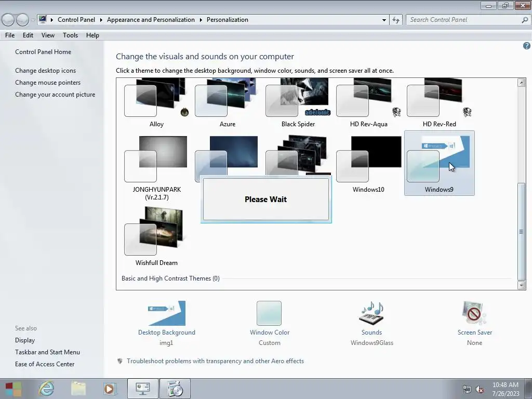This screenshot has width=532, height=399.
Task: Open the Help menu
Action: [x=92, y=35]
